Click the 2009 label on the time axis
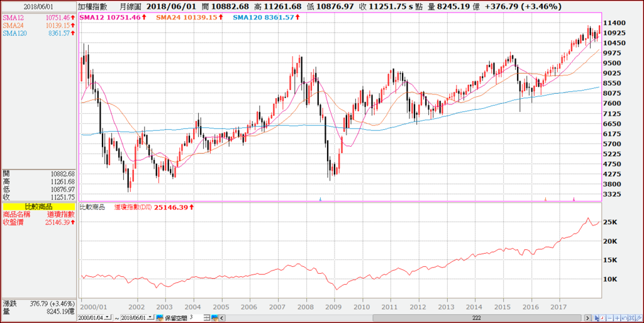This screenshot has width=644, height=323. [333, 307]
